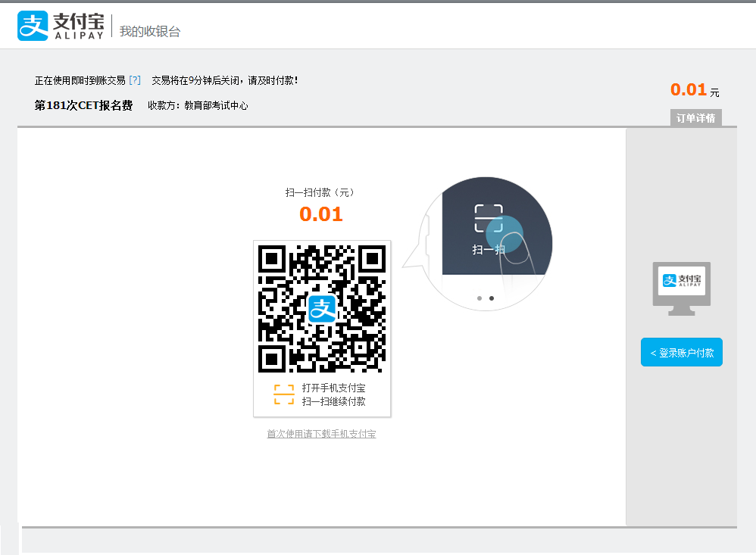Click the 打开手机支付宝 instruction text
Screen dimensions: 756x555
click(x=333, y=388)
